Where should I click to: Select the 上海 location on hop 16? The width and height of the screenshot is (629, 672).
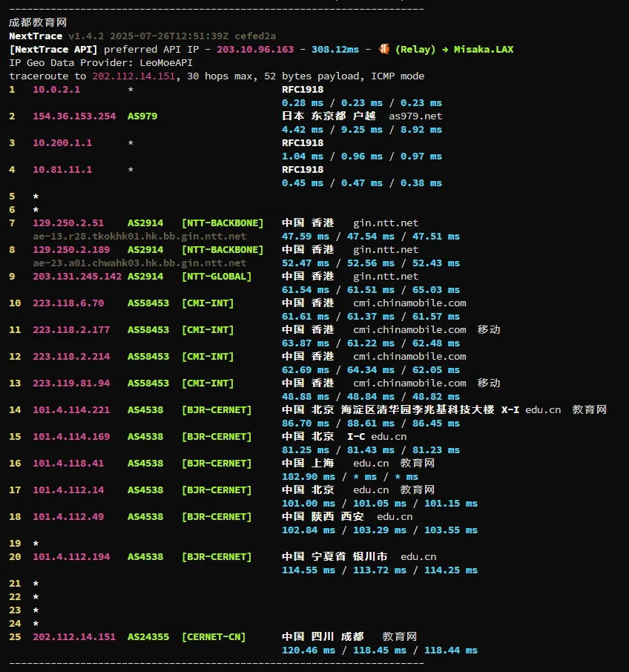tap(323, 464)
